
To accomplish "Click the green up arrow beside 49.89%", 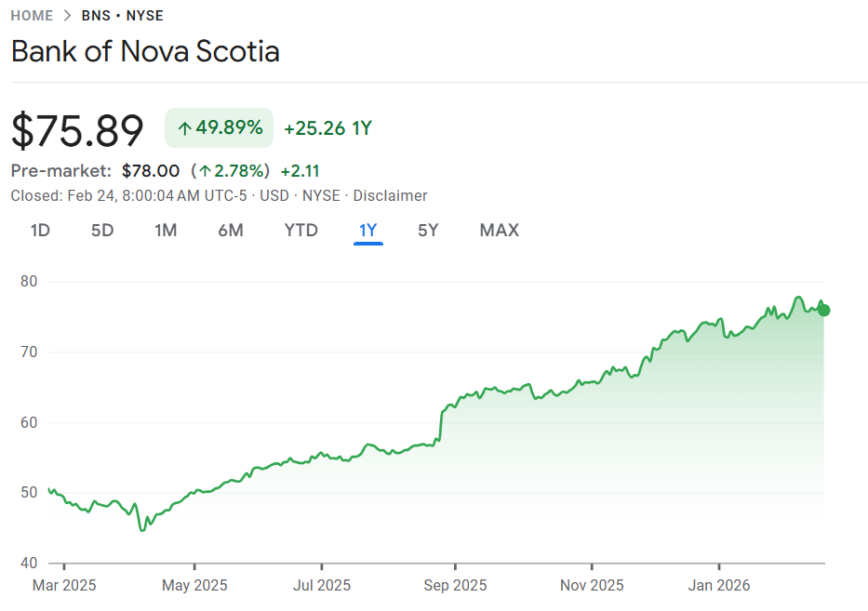I will [184, 128].
